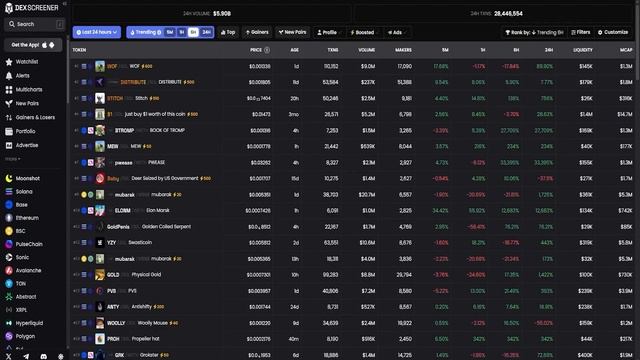Sort by VOLUME column header

[367, 50]
